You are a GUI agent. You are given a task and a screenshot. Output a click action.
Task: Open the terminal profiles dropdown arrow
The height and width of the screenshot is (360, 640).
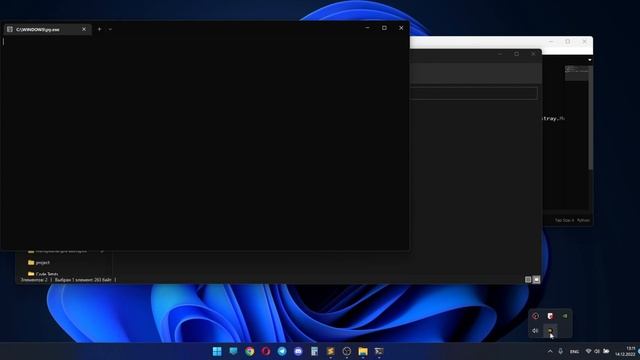coord(110,29)
